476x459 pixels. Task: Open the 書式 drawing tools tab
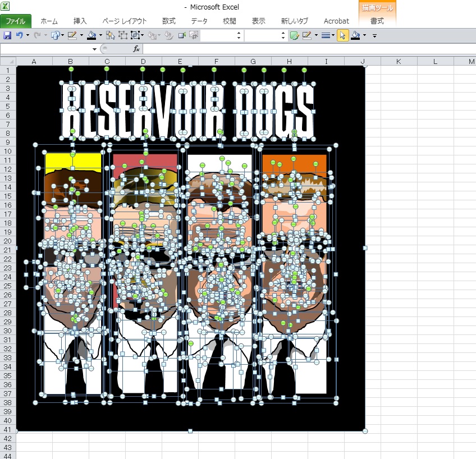point(377,21)
